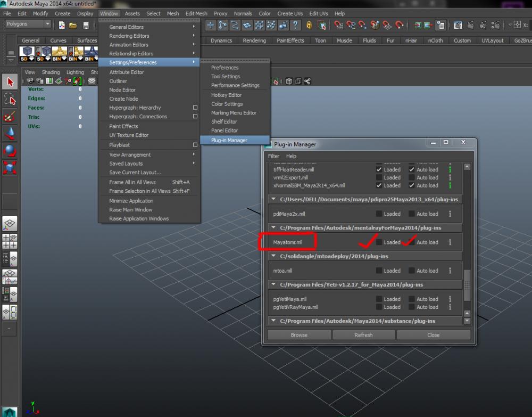Image resolution: width=532 pixels, height=417 pixels.
Task: Click the Four View layout icon
Action: (10, 241)
